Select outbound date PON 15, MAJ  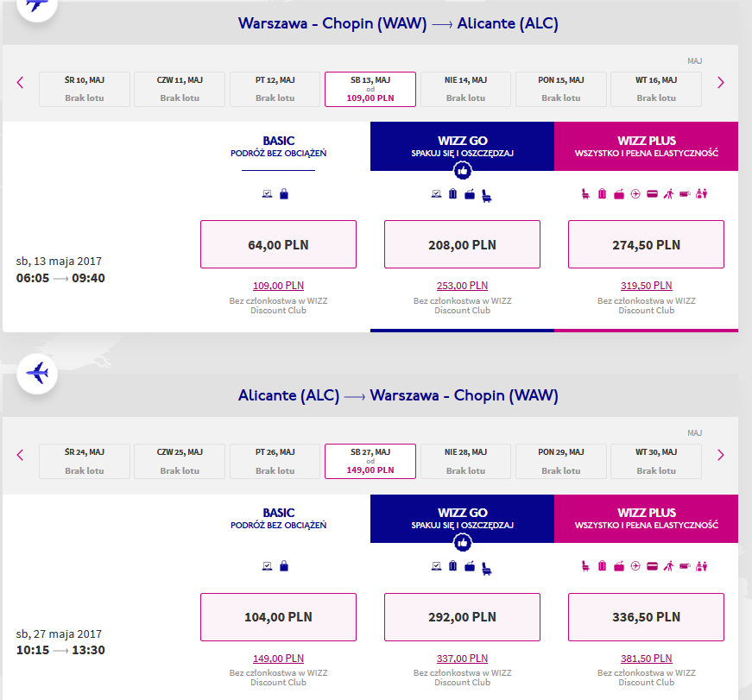[x=561, y=89]
